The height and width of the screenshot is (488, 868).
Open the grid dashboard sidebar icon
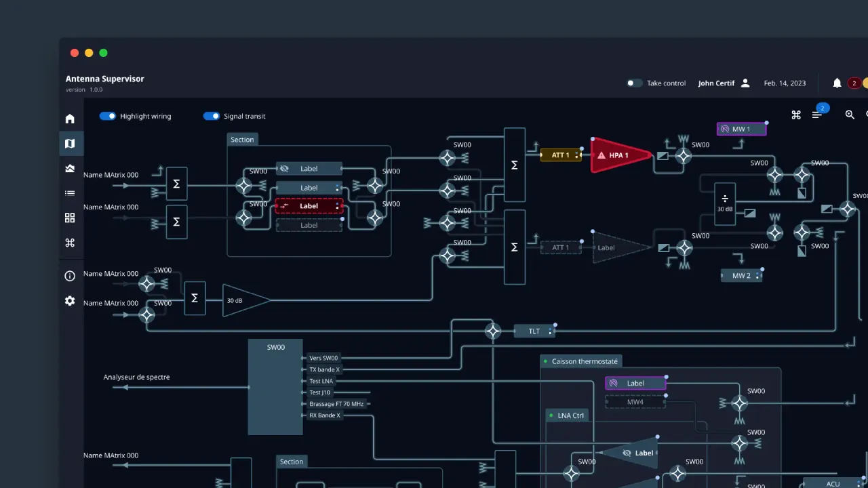click(70, 218)
